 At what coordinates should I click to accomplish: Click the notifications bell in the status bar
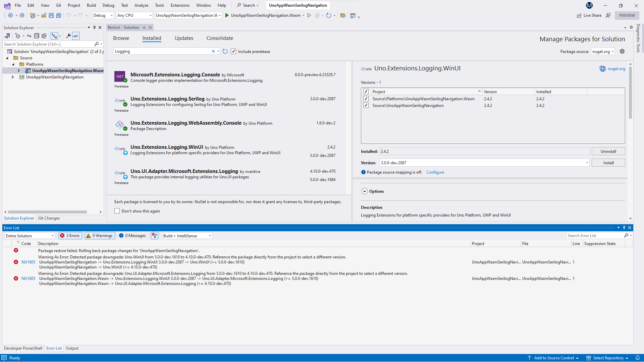(638, 358)
